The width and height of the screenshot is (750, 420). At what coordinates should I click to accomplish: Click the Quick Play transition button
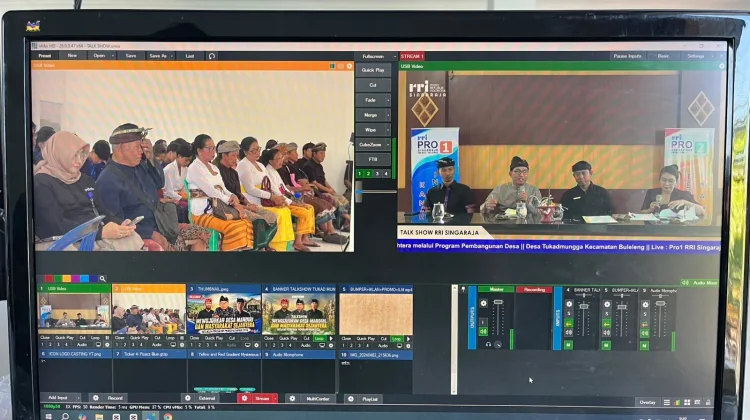tap(373, 70)
